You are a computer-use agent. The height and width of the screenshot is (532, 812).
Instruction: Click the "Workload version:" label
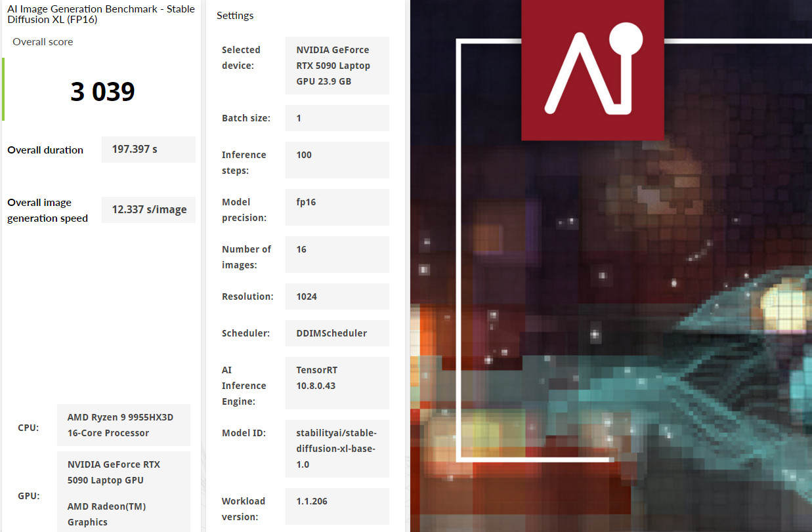pos(244,509)
